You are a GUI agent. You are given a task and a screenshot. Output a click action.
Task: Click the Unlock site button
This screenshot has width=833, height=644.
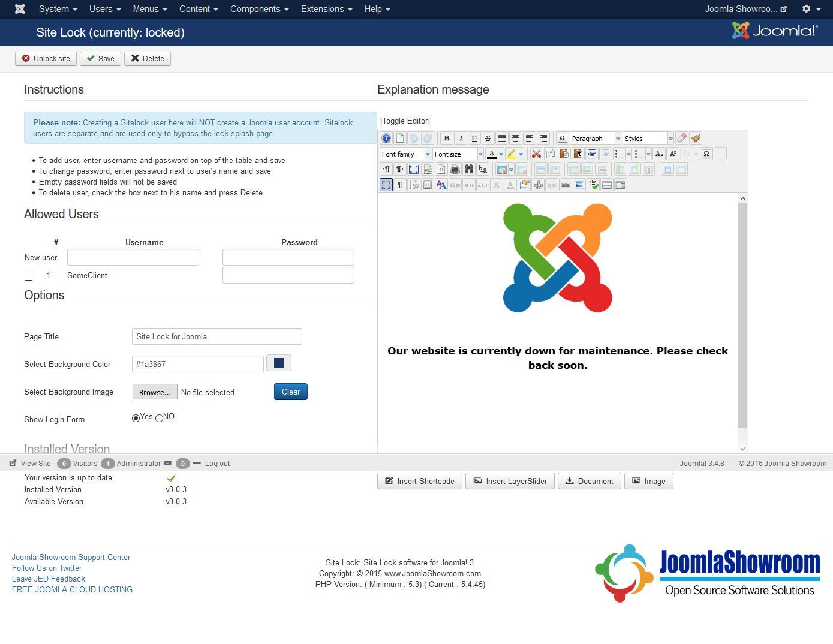[x=46, y=58]
